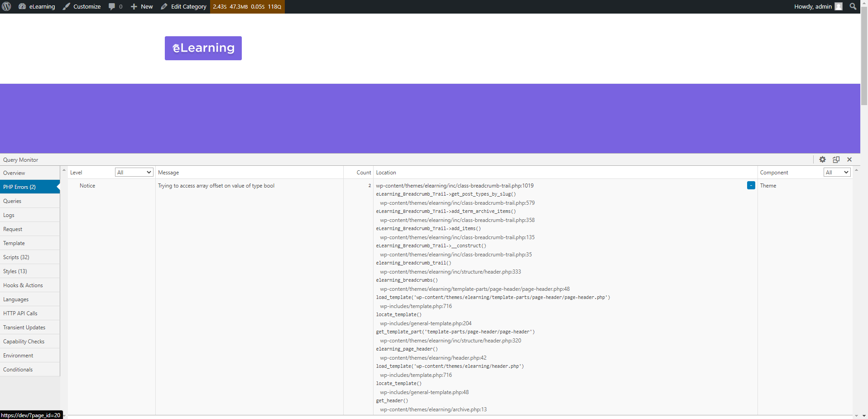Collapse the stack trace with the minus button
Image resolution: width=868 pixels, height=419 pixels.
(751, 185)
